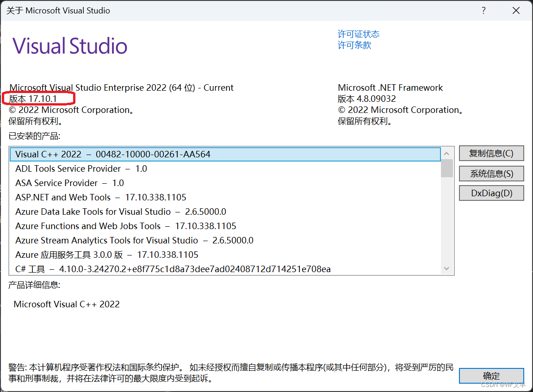The image size is (533, 392).
Task: Select Azure Stream Analytics Tools row
Action: [225, 240]
